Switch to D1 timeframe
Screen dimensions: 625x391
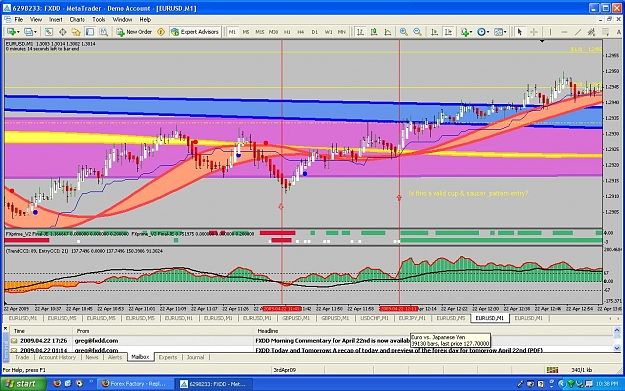[314, 32]
